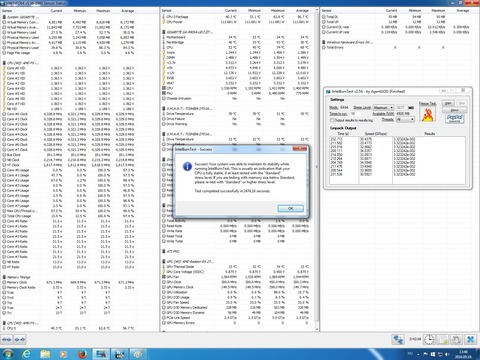Screen dimensions: 480x360
Task: Select the Vcore voltage row
Action: point(236,53)
